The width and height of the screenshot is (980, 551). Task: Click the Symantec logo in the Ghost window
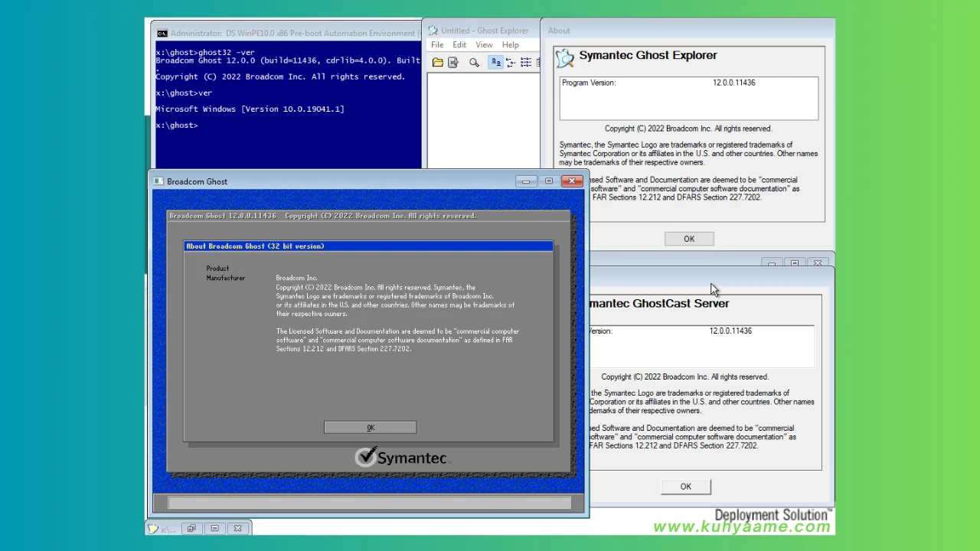coord(402,457)
